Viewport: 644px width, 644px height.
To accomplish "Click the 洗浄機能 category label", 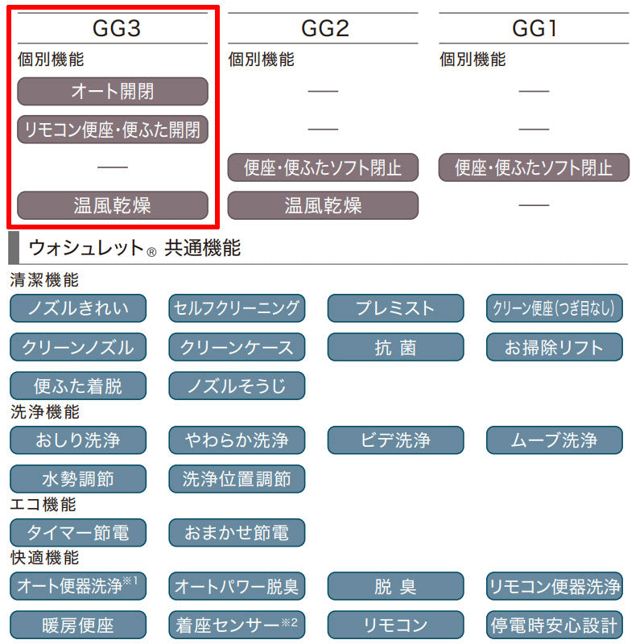I will pos(45,412).
